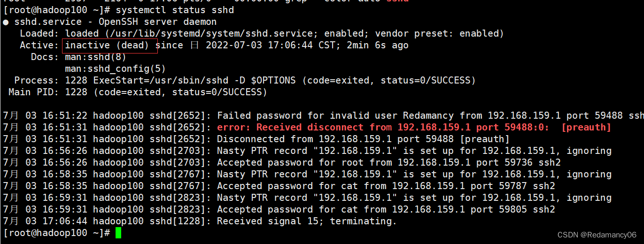Click the accepted cat login on port 59787
The height and width of the screenshot is (244, 644).
click(386, 186)
